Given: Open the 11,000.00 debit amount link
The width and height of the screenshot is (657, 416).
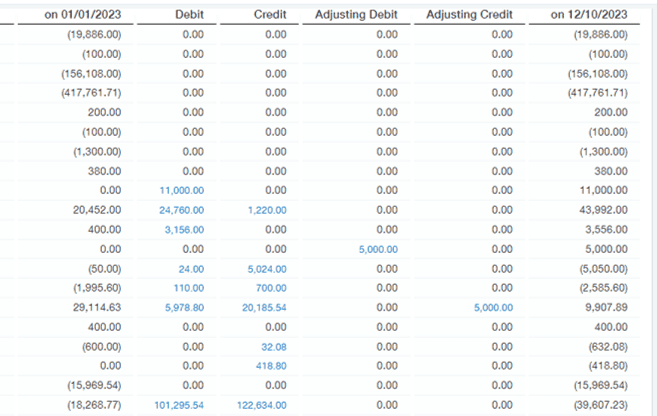Looking at the screenshot, I should [181, 191].
